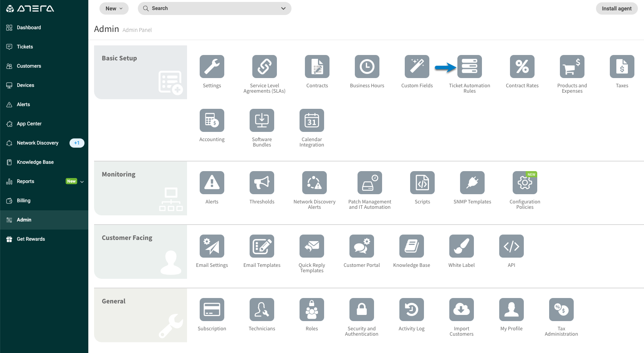Open the Contract Rates percent icon
The height and width of the screenshot is (353, 644).
pyautogui.click(x=522, y=67)
